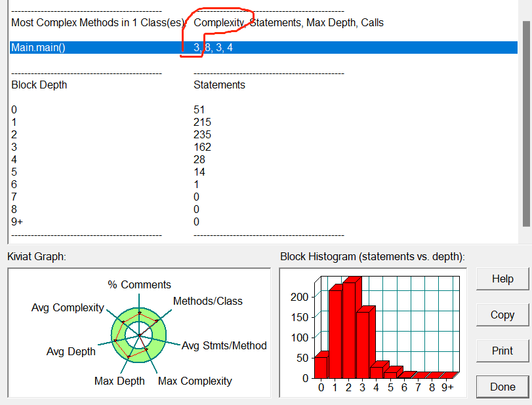Click the 'Block Depth' column heading
Viewport: 532px width, 405px height.
click(x=39, y=85)
